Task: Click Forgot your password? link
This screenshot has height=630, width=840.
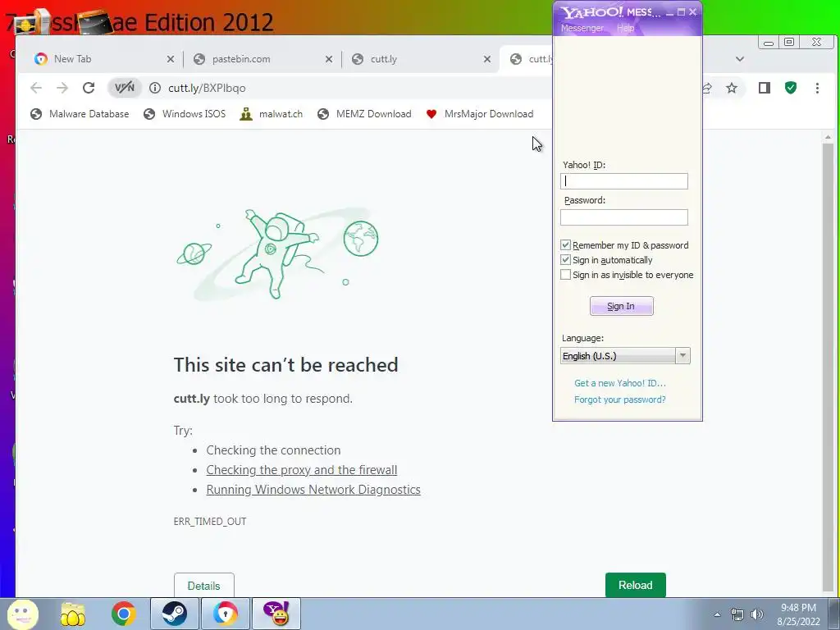Action: 620,399
